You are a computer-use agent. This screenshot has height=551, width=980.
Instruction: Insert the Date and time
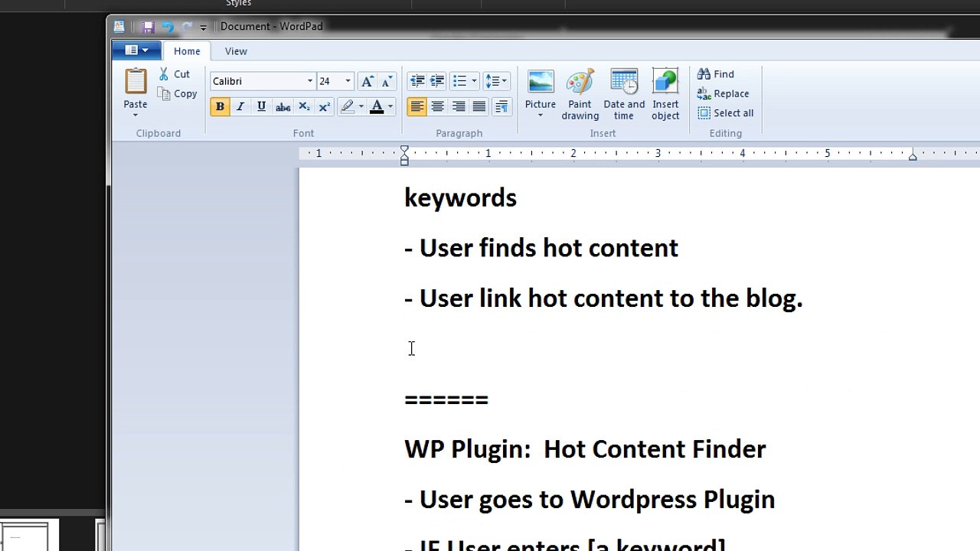(624, 95)
